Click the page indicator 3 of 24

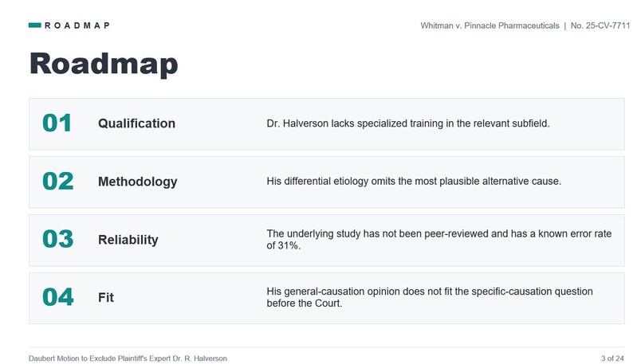point(612,358)
